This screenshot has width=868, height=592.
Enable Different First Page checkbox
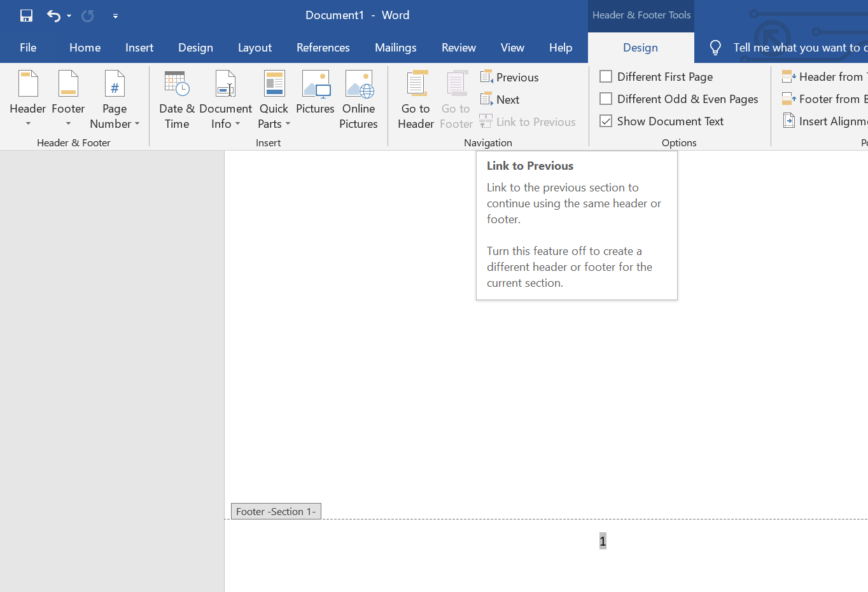point(606,76)
